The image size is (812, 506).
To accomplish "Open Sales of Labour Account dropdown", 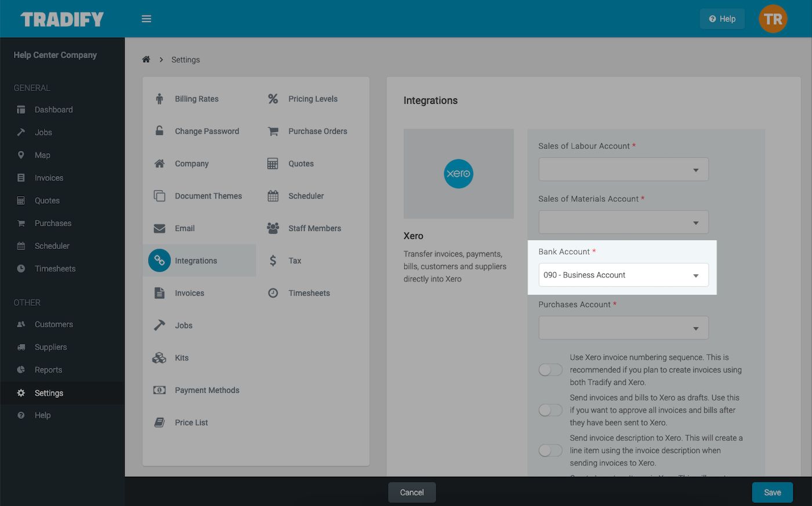I will point(623,169).
